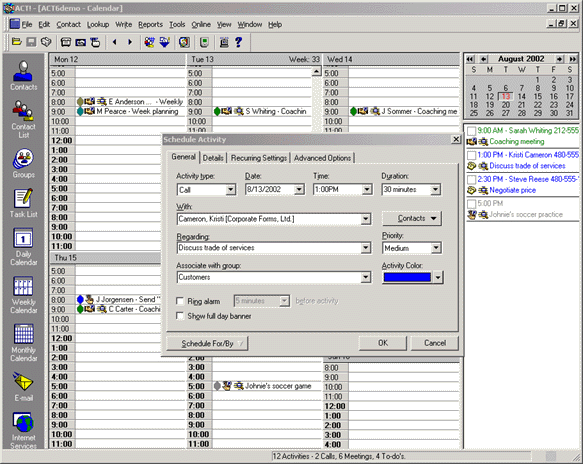Open the Contact List view

coord(23,119)
